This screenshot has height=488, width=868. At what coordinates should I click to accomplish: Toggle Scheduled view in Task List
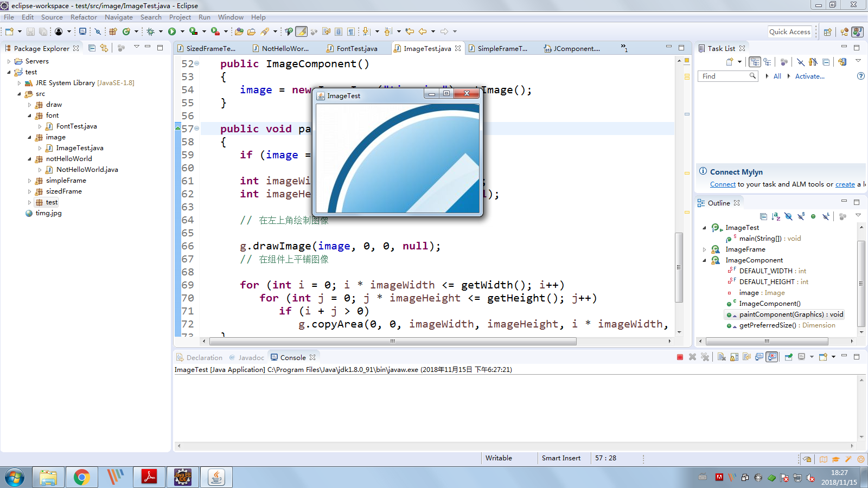pos(767,62)
